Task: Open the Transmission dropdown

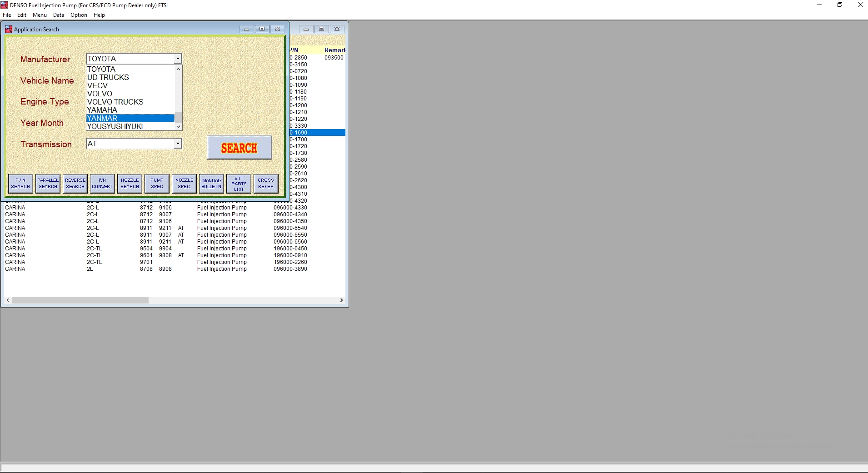Action: (x=178, y=144)
